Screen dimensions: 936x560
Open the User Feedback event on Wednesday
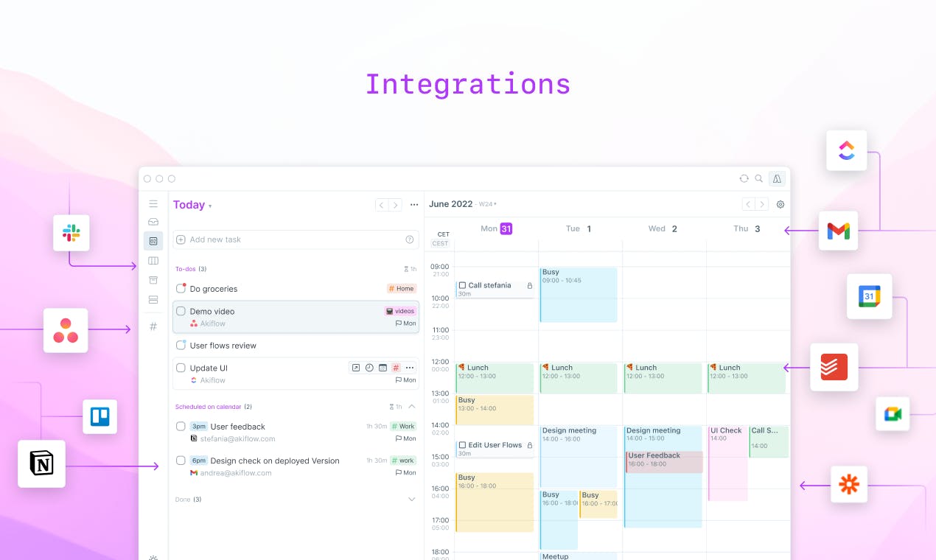click(664, 462)
